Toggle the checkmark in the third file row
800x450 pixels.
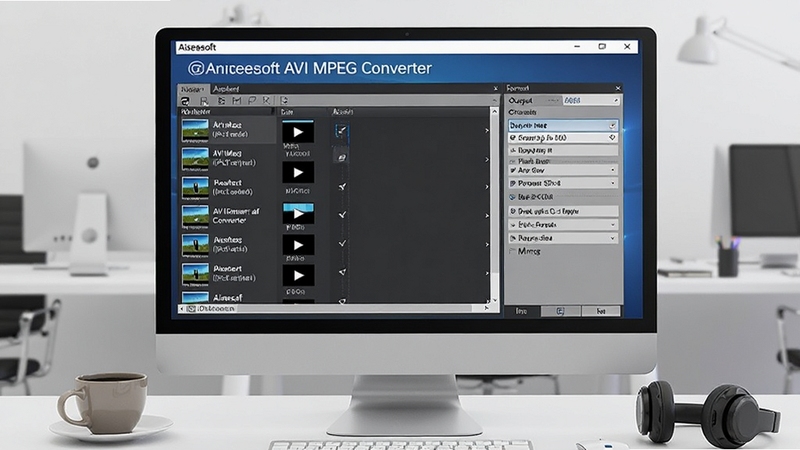coord(342,187)
